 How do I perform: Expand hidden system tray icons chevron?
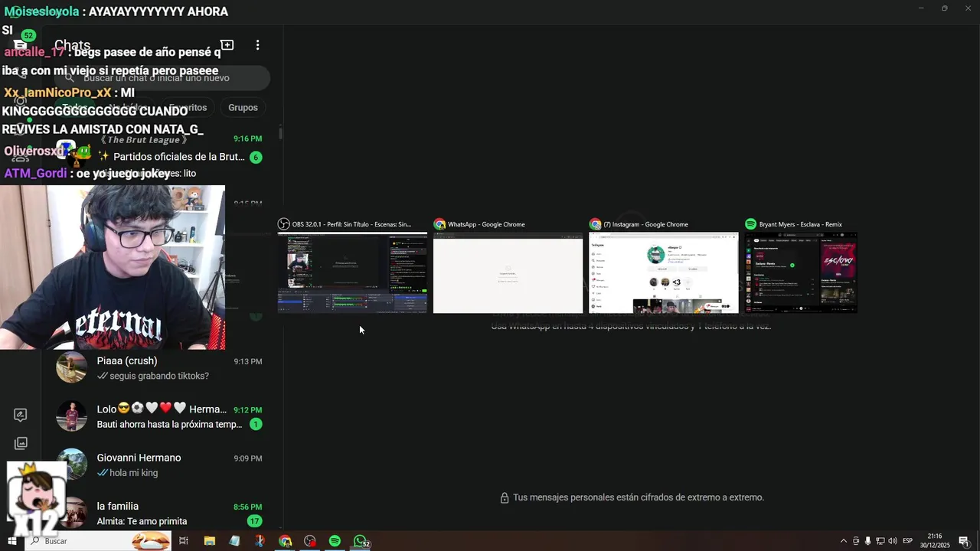coord(844,541)
